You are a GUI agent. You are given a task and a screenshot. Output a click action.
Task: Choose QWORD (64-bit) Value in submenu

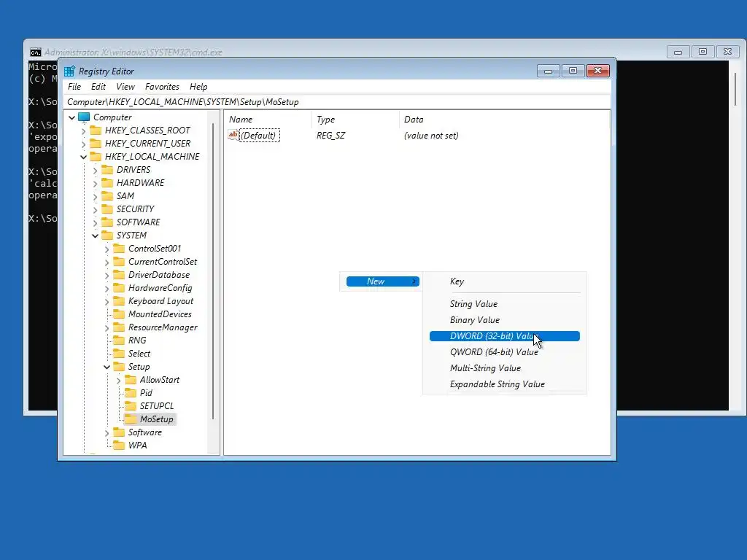pyautogui.click(x=505, y=352)
